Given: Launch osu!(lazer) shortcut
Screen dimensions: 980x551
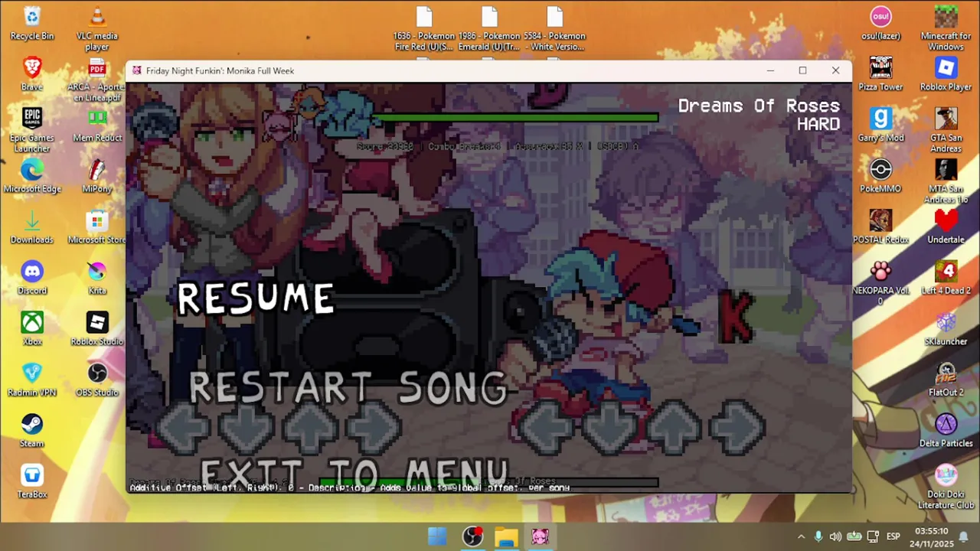Looking at the screenshot, I should [x=880, y=23].
